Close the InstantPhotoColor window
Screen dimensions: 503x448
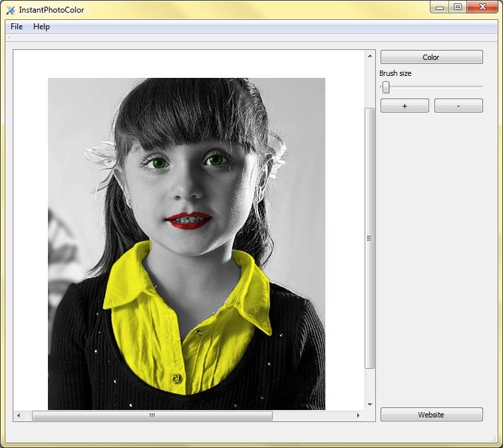pyautogui.click(x=482, y=7)
